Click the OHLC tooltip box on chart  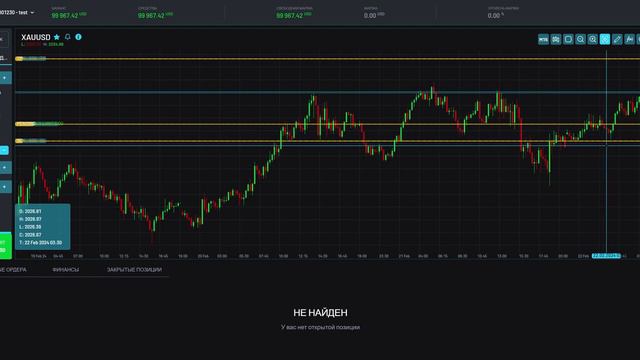coord(42,227)
